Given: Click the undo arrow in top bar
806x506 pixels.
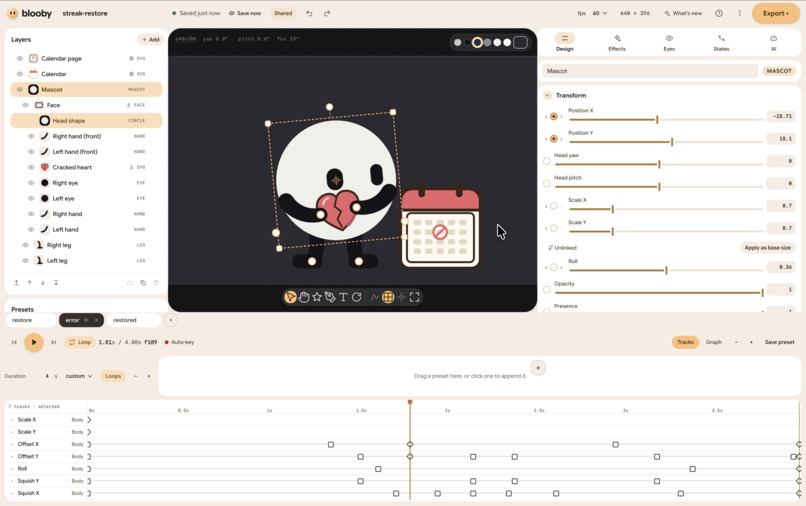Looking at the screenshot, I should point(309,13).
